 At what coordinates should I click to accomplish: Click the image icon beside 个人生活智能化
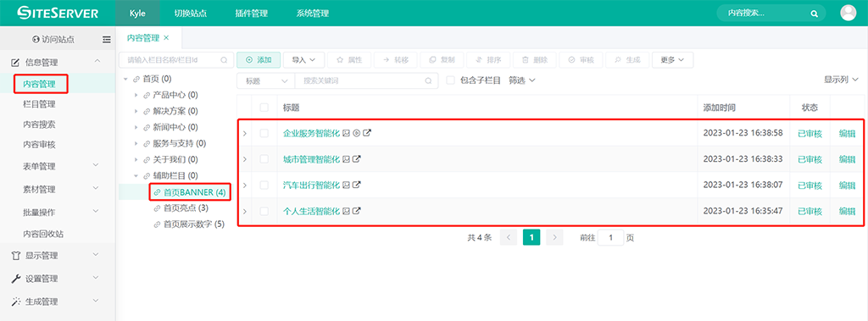point(346,211)
